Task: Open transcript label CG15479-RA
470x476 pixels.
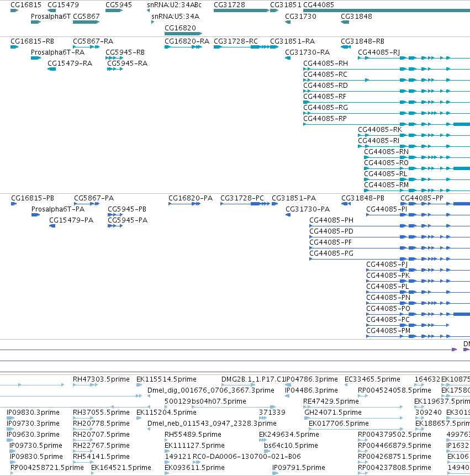Action: tap(70, 64)
